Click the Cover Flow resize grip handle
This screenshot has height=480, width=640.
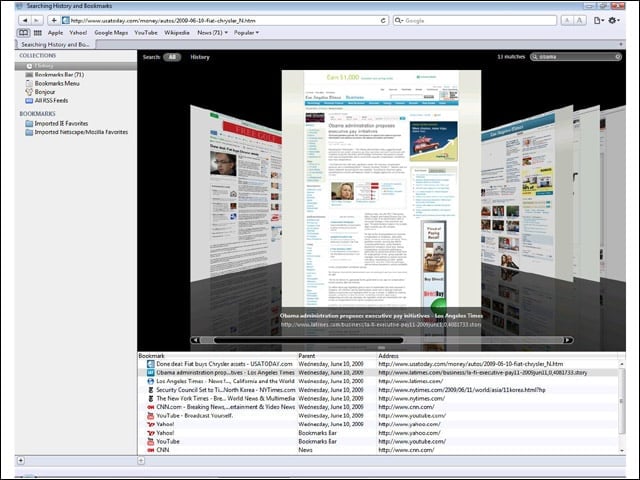(381, 348)
